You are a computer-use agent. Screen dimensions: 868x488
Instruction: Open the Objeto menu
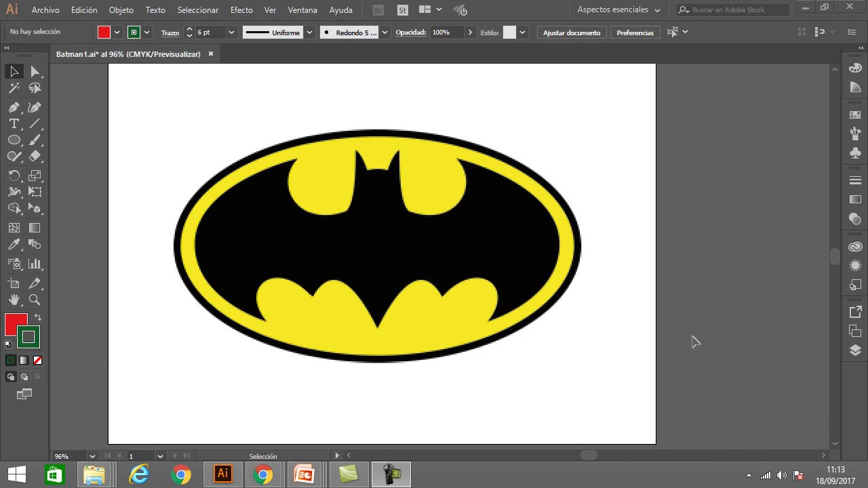coord(121,10)
